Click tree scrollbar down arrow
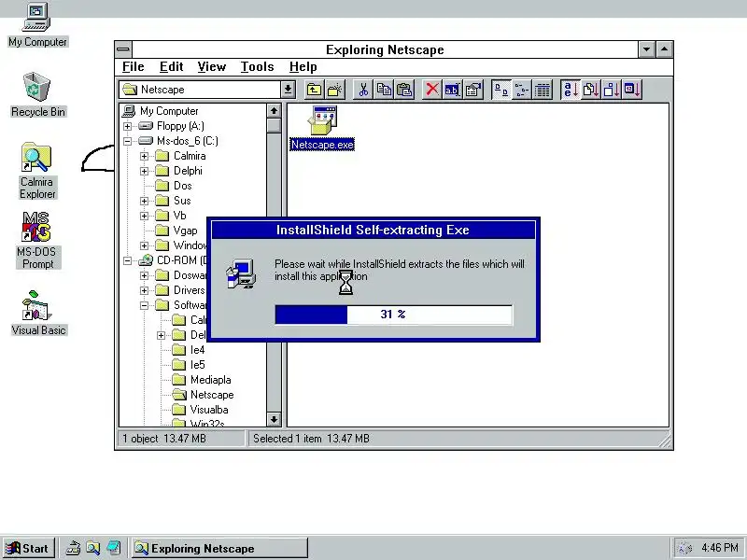This screenshot has width=747, height=560. pyautogui.click(x=274, y=419)
